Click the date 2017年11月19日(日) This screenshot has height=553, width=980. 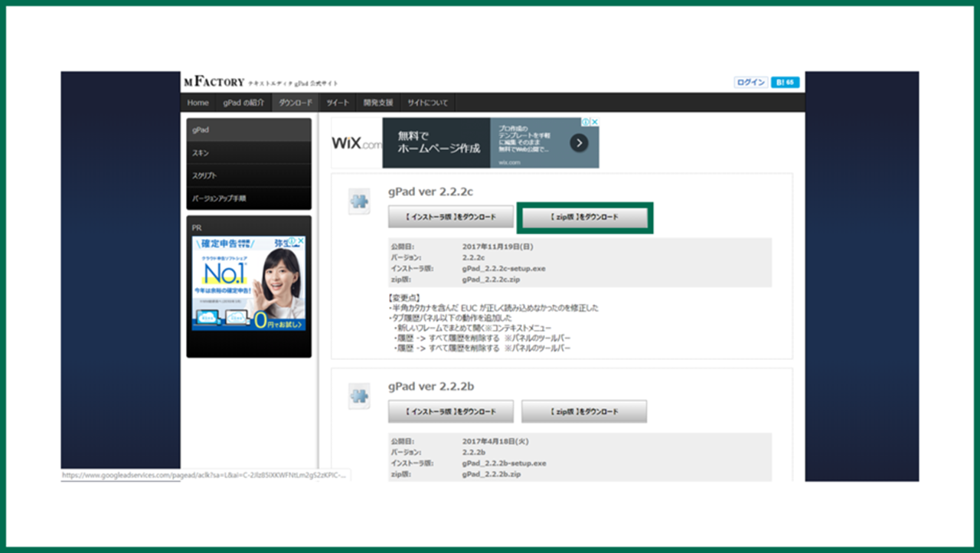pyautogui.click(x=496, y=247)
